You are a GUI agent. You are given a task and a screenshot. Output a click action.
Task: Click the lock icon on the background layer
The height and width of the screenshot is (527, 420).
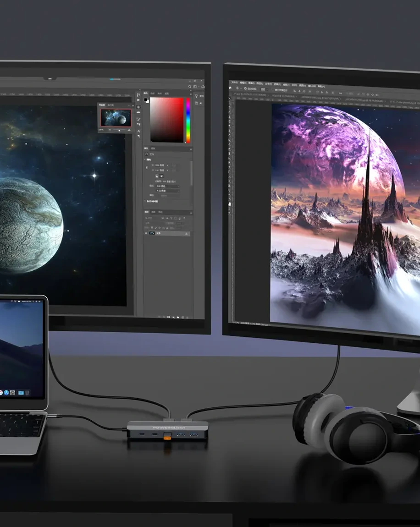(187, 234)
